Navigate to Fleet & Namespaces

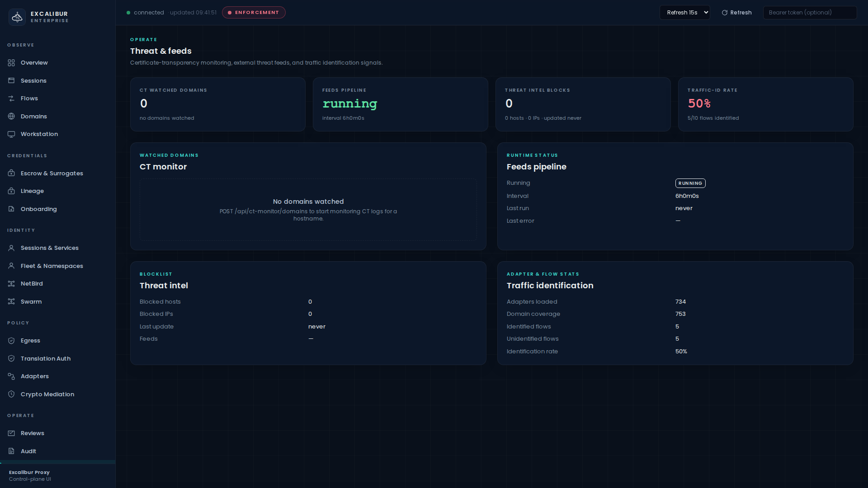(x=52, y=266)
